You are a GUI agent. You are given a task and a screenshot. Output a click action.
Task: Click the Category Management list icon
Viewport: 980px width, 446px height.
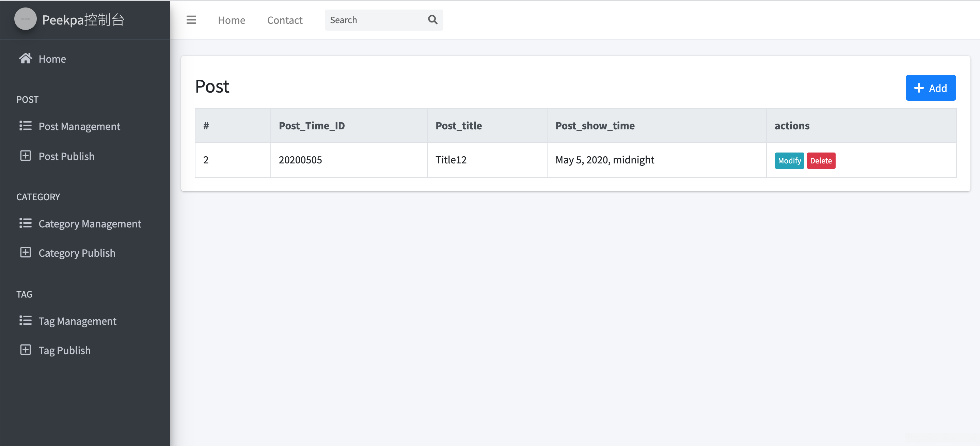point(26,223)
